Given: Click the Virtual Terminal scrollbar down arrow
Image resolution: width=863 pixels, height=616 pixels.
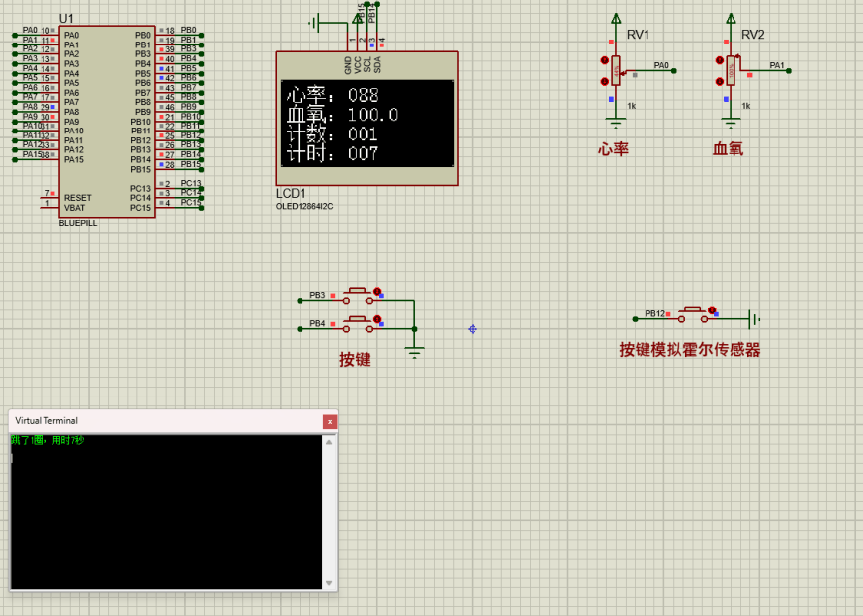Looking at the screenshot, I should 329,584.
